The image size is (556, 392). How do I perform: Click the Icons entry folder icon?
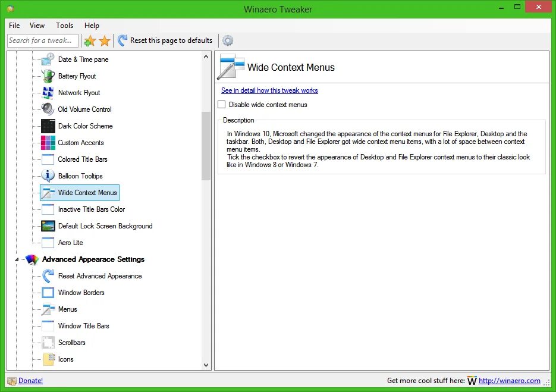pos(49,359)
